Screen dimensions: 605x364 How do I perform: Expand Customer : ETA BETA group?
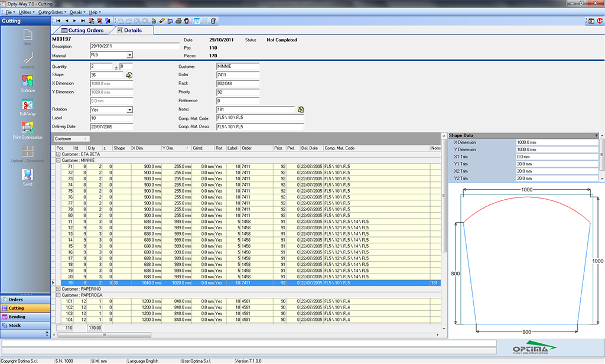coord(58,154)
